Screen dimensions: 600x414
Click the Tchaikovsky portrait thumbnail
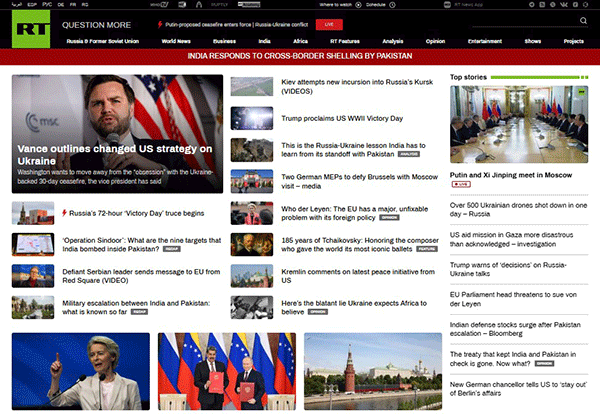pos(252,244)
